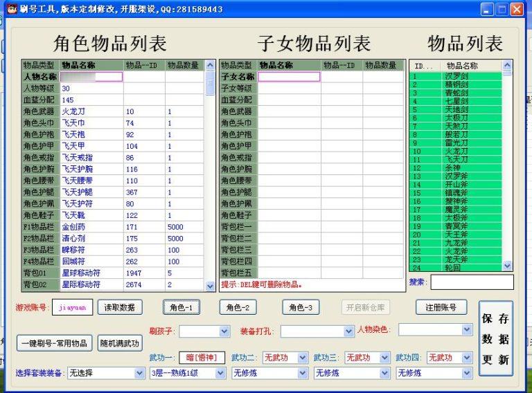Click the 搜索 input field

[x=471, y=282]
